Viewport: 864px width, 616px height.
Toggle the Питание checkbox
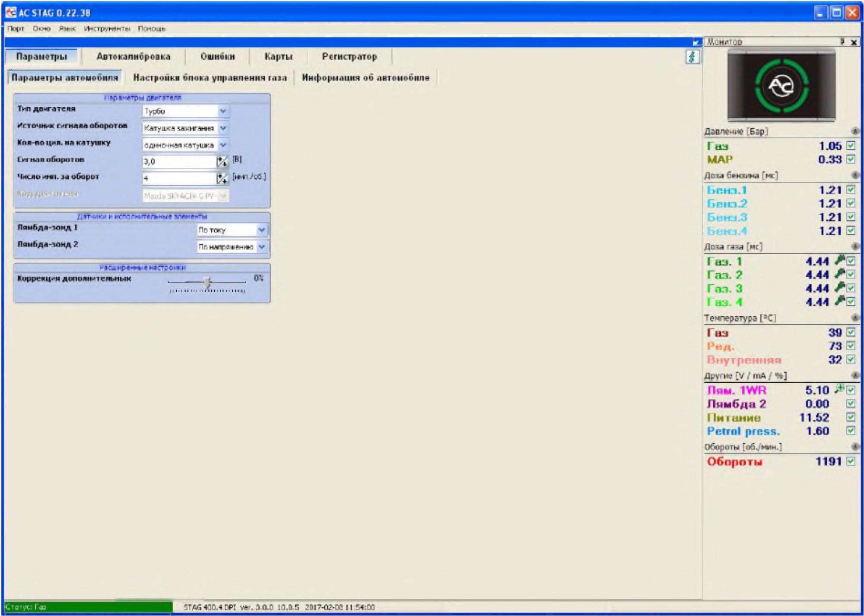point(851,417)
